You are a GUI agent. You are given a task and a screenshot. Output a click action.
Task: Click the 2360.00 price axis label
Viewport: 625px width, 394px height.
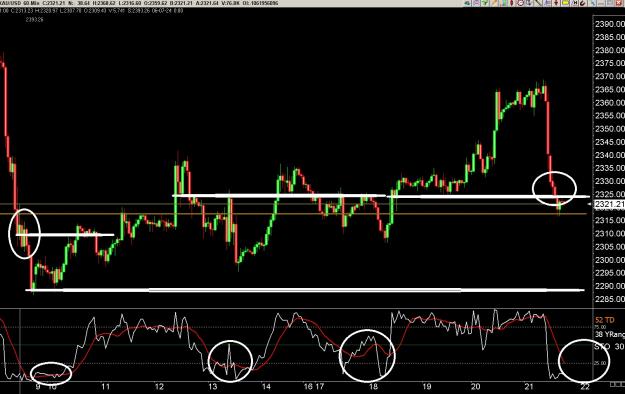point(609,102)
